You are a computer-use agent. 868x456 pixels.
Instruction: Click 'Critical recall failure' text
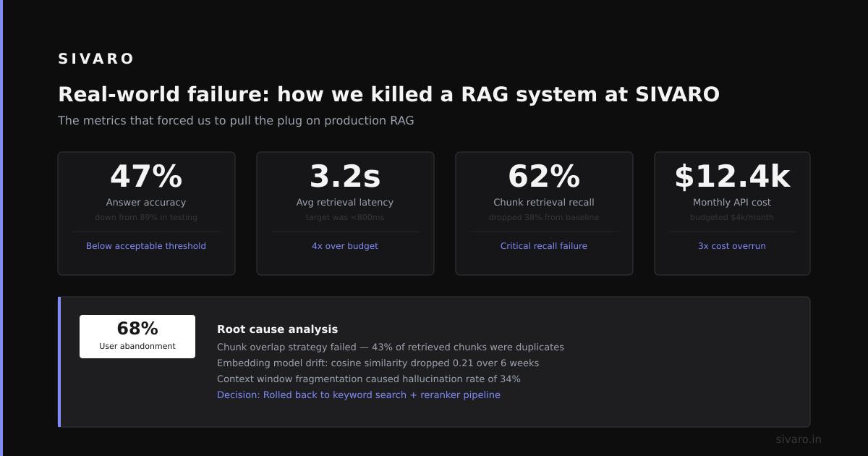(544, 246)
